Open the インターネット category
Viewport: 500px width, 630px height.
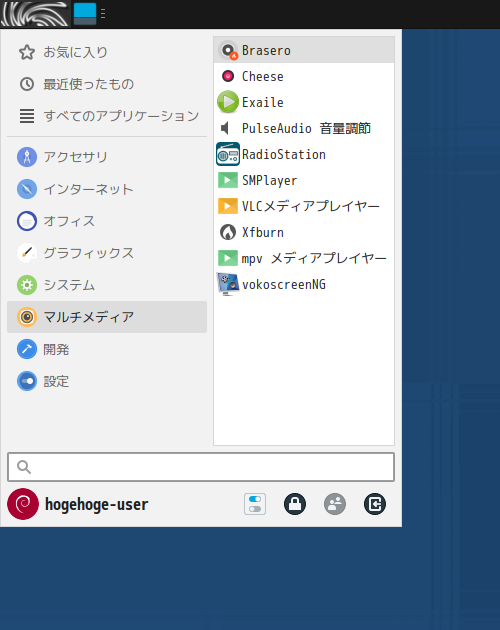(107, 189)
